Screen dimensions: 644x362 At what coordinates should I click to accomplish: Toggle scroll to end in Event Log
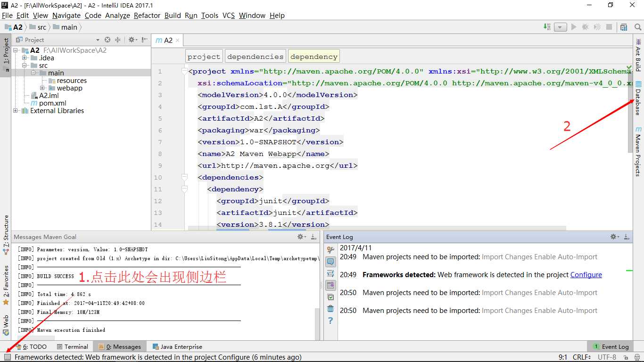(330, 285)
